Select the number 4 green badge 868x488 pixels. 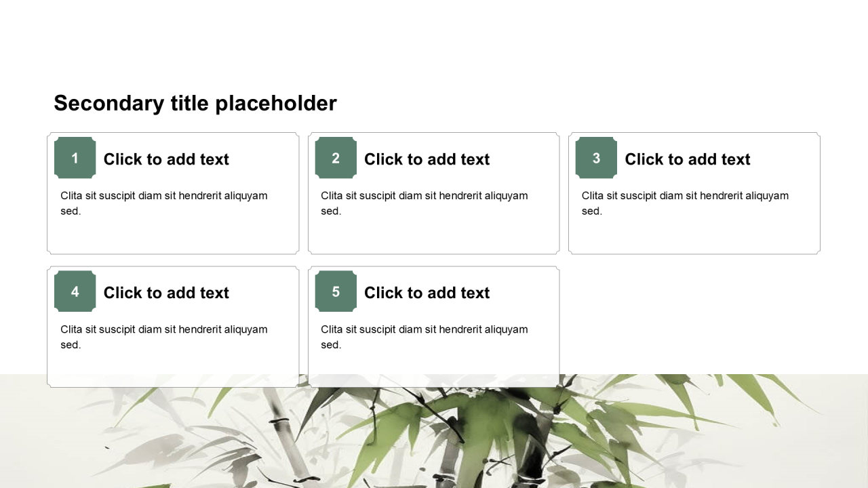pyautogui.click(x=75, y=291)
